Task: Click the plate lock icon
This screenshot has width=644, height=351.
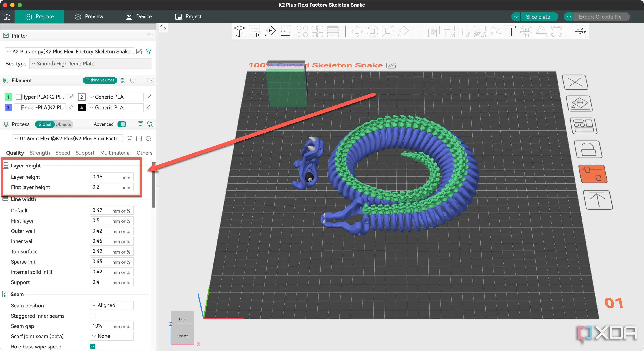Action: 588,149
